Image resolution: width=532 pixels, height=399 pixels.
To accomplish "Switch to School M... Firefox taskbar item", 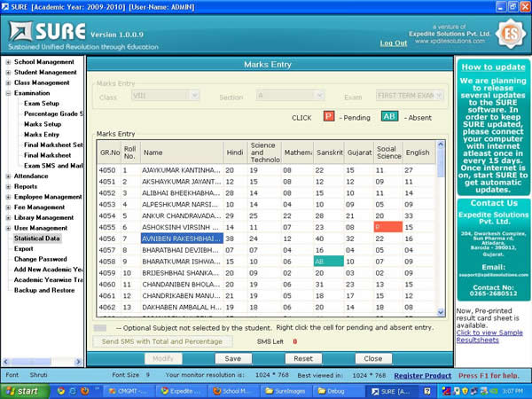I will point(232,391).
